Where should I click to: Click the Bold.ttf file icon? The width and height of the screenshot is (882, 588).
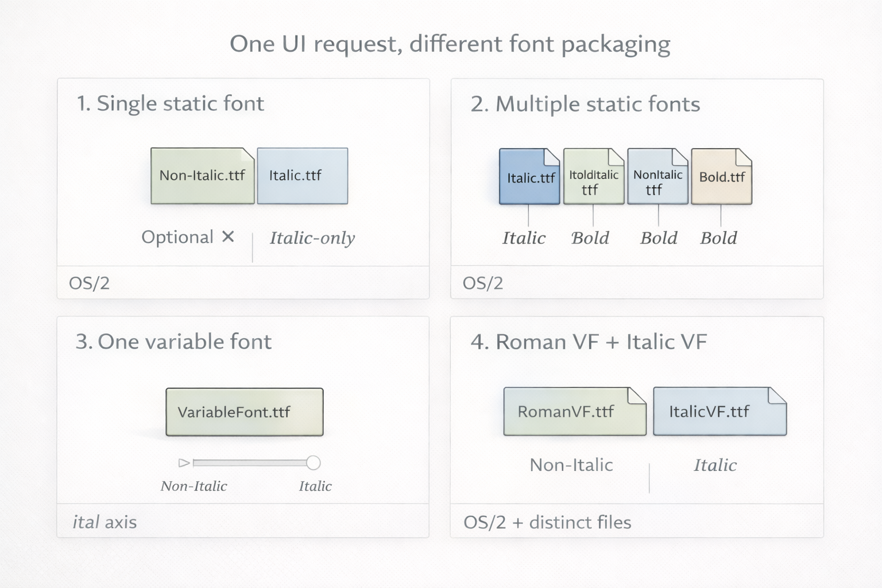click(721, 176)
